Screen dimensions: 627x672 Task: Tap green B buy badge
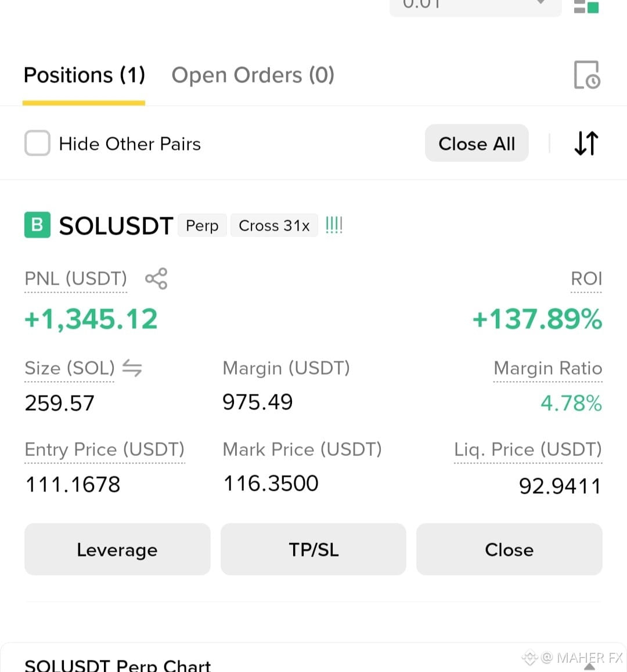[37, 225]
